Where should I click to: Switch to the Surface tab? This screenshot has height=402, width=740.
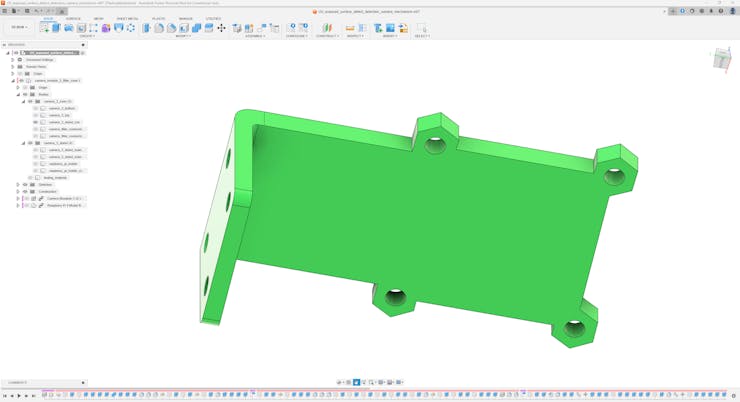click(73, 18)
